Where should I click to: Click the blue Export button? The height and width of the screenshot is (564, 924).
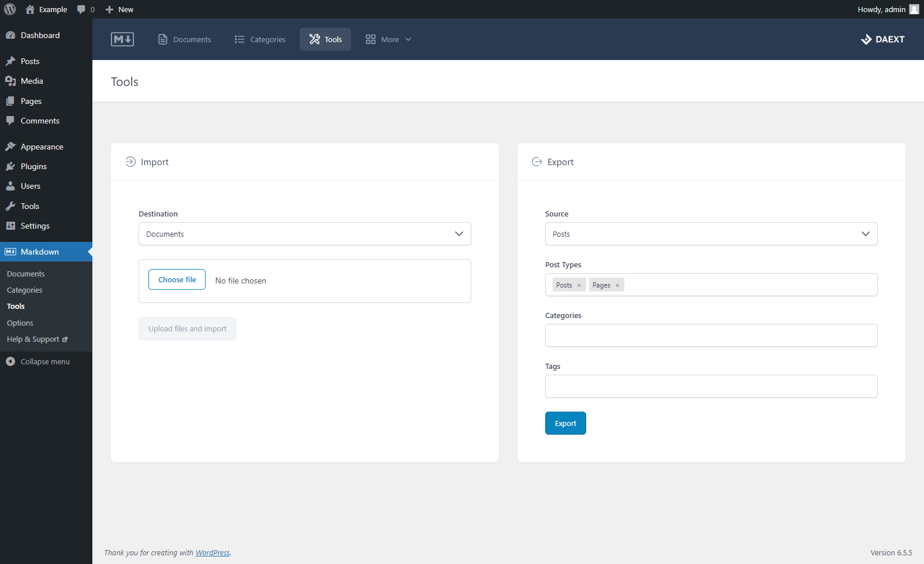pos(565,423)
